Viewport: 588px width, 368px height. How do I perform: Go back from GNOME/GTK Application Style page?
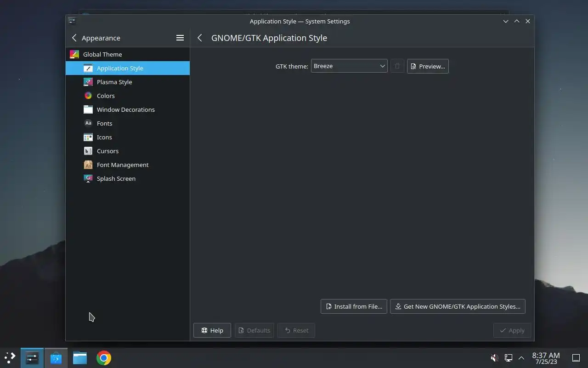[x=200, y=38]
